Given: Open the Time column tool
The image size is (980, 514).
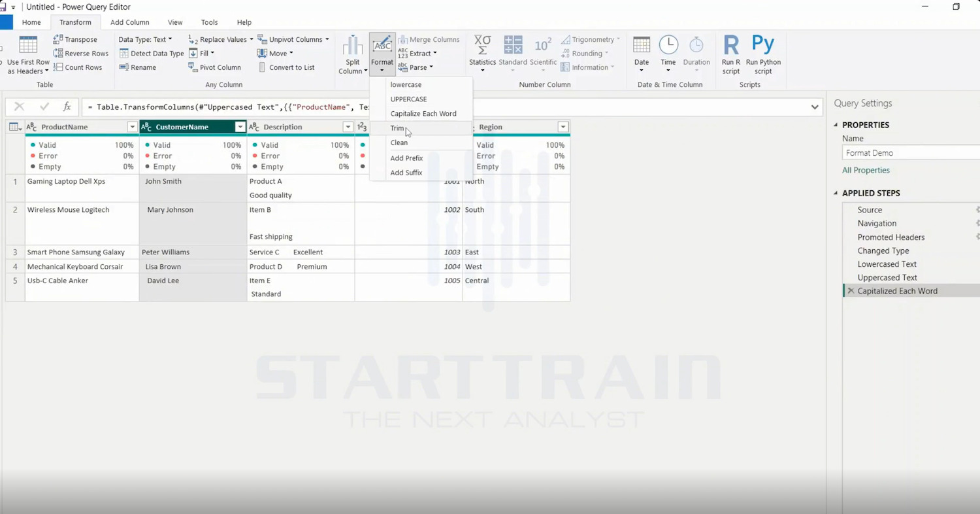Looking at the screenshot, I should tap(668, 54).
